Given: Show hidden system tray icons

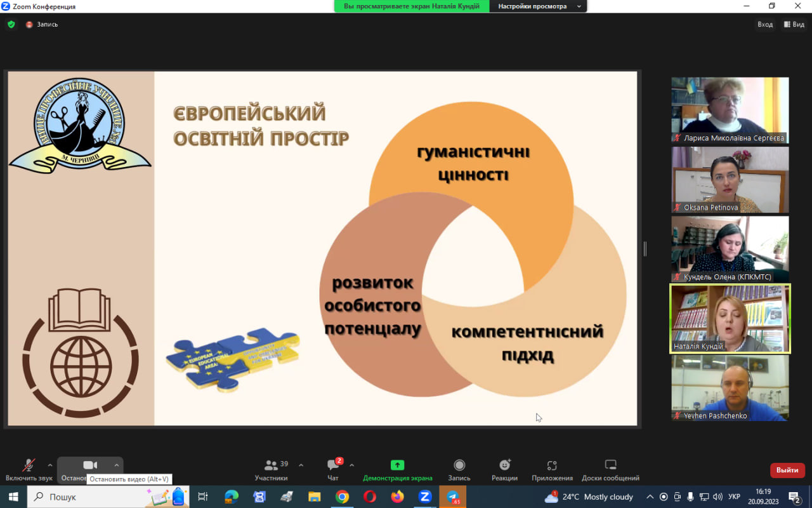Looking at the screenshot, I should [650, 497].
